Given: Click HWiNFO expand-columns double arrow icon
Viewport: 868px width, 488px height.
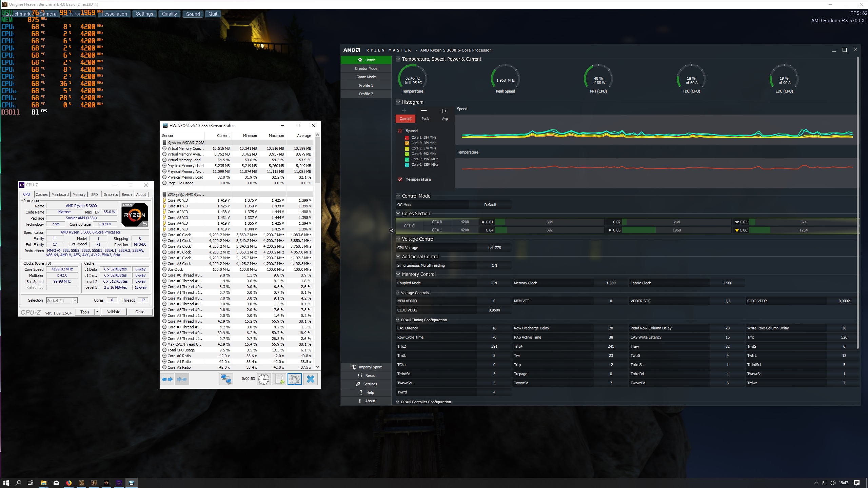Looking at the screenshot, I should pyautogui.click(x=167, y=379).
